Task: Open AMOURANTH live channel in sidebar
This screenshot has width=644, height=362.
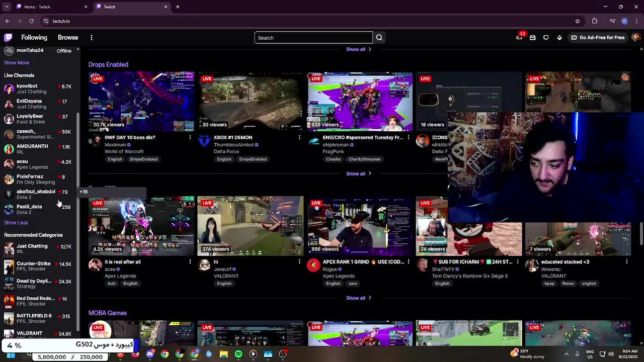Action: click(38, 149)
